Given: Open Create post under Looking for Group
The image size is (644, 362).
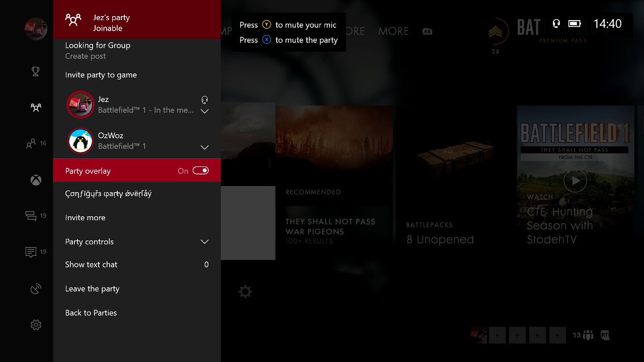Looking at the screenshot, I should point(86,56).
